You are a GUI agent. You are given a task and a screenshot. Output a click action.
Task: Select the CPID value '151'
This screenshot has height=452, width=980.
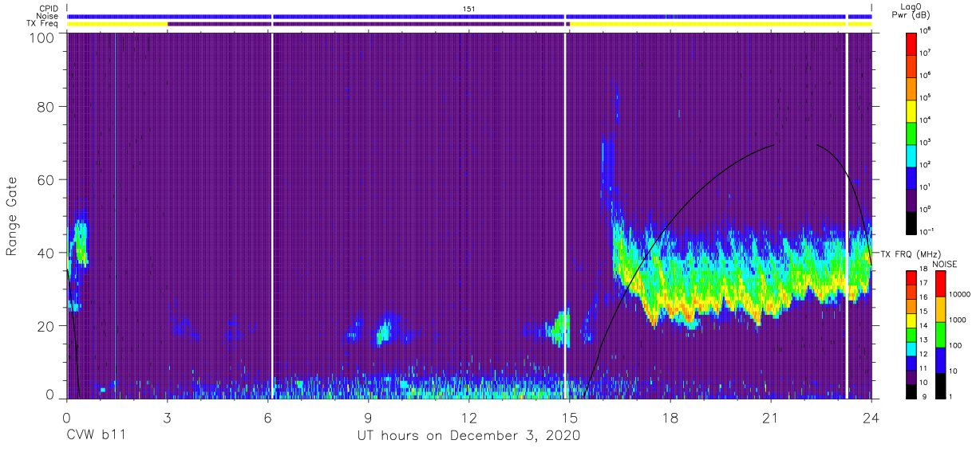(x=469, y=8)
